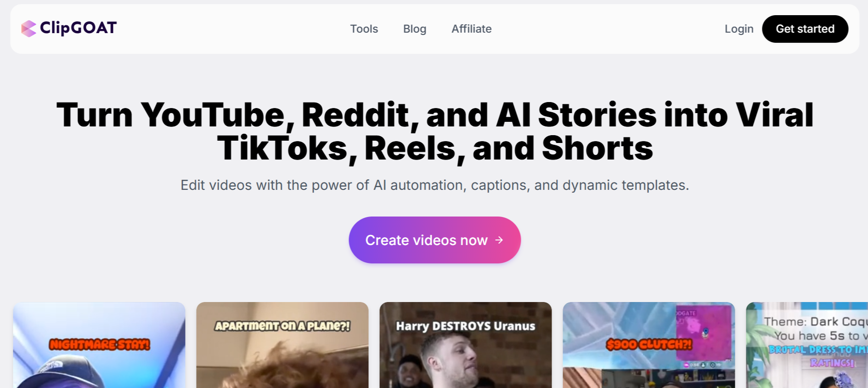Click the NIGHTMARE STAY! caption

pyautogui.click(x=100, y=344)
